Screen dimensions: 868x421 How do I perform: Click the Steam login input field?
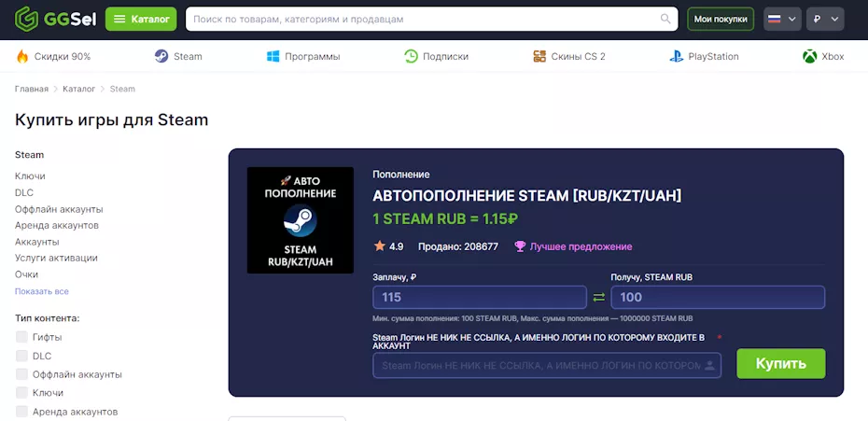[x=541, y=365]
